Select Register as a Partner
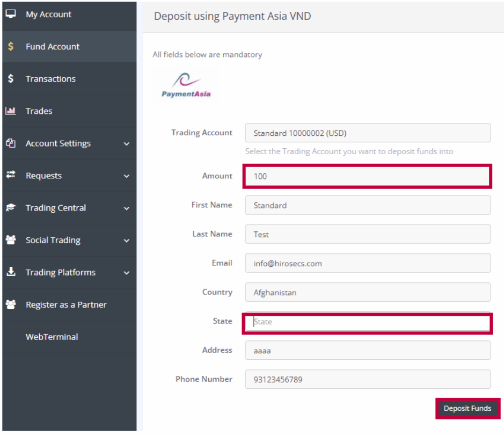 (x=66, y=305)
